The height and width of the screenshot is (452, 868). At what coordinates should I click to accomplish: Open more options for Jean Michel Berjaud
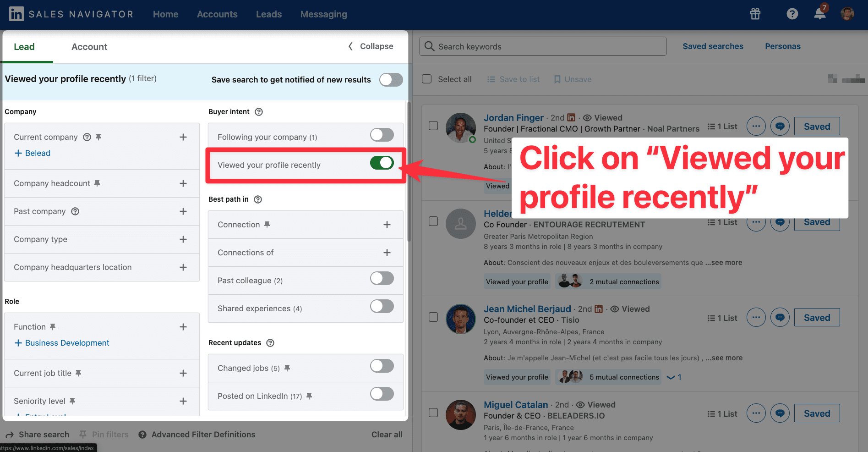pyautogui.click(x=756, y=317)
